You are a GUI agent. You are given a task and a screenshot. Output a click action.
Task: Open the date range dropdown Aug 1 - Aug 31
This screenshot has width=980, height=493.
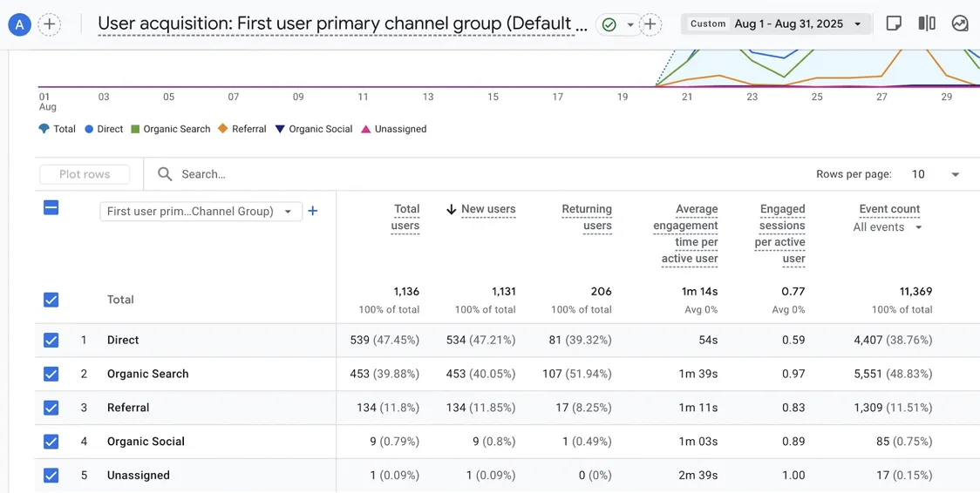click(776, 24)
